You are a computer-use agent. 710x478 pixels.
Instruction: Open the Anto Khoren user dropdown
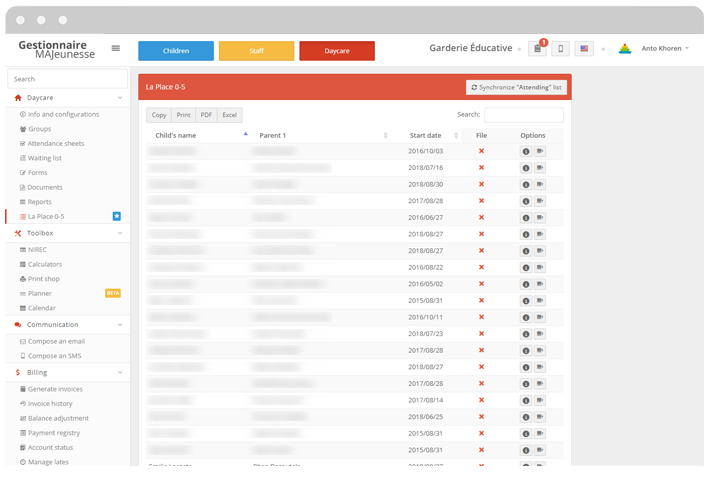[665, 49]
